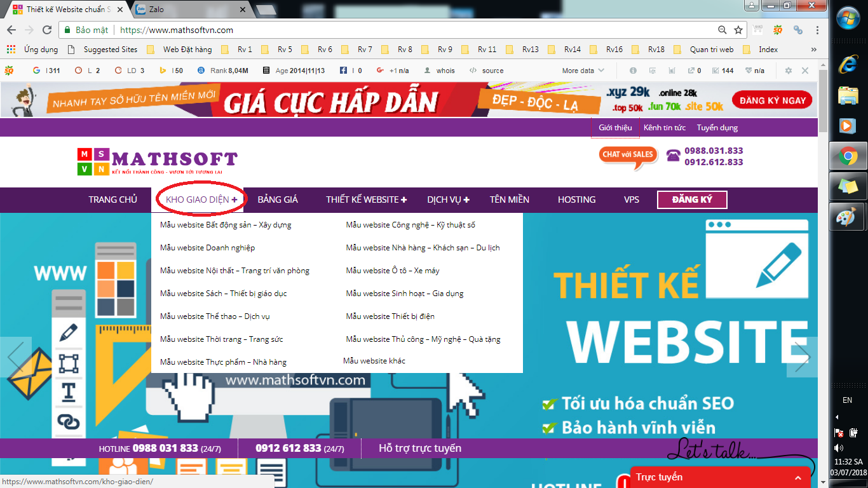This screenshot has width=868, height=488.
Task: Click the ĐĂNG KÝ button
Action: [692, 200]
